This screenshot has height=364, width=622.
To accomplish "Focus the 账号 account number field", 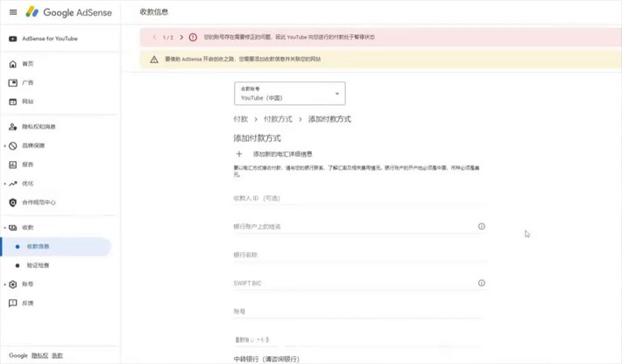I will [x=359, y=311].
